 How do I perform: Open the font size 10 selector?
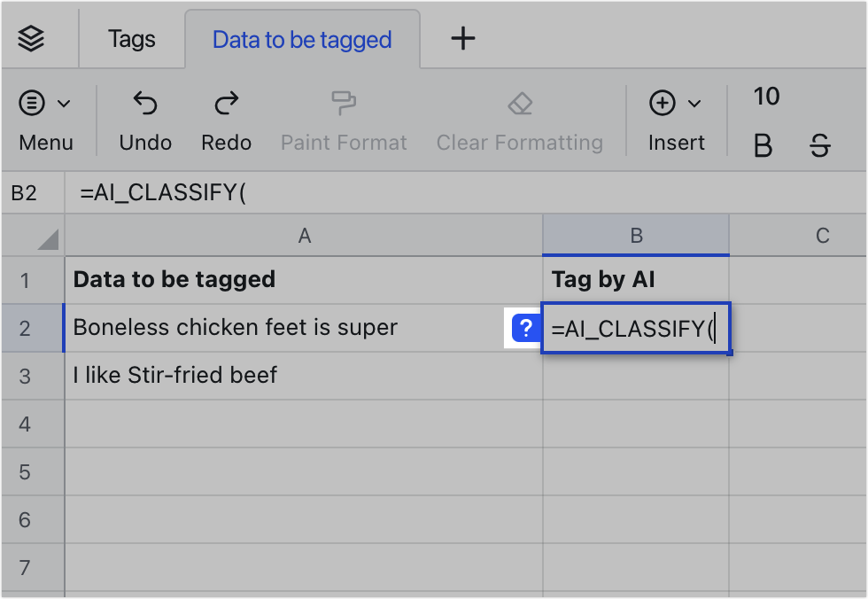pyautogui.click(x=766, y=97)
